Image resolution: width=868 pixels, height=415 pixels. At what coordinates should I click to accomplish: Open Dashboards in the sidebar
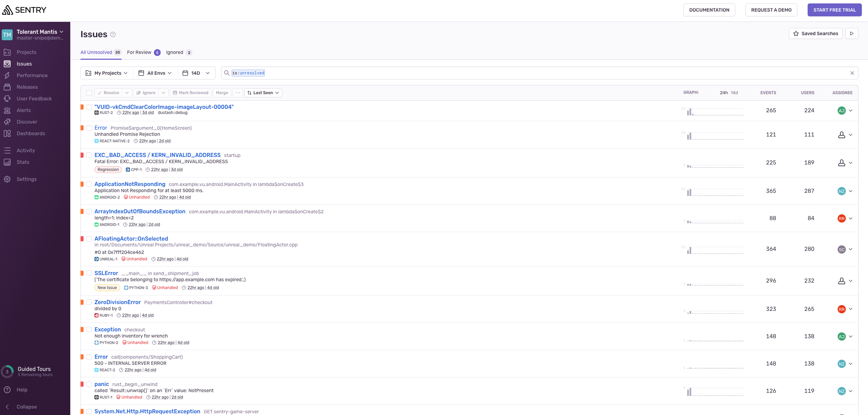(31, 133)
